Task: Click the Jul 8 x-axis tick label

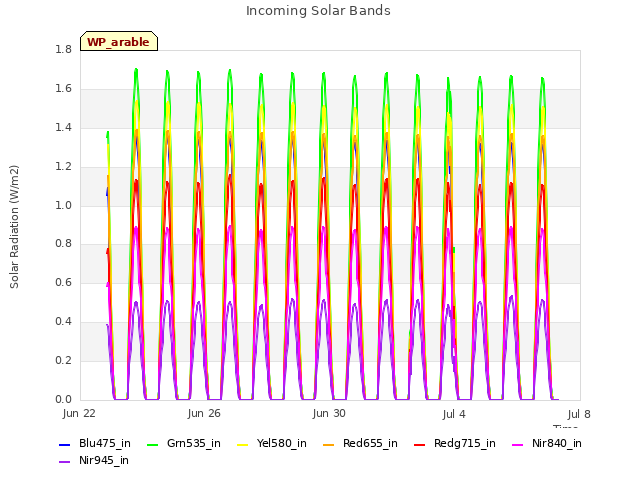Action: [579, 414]
